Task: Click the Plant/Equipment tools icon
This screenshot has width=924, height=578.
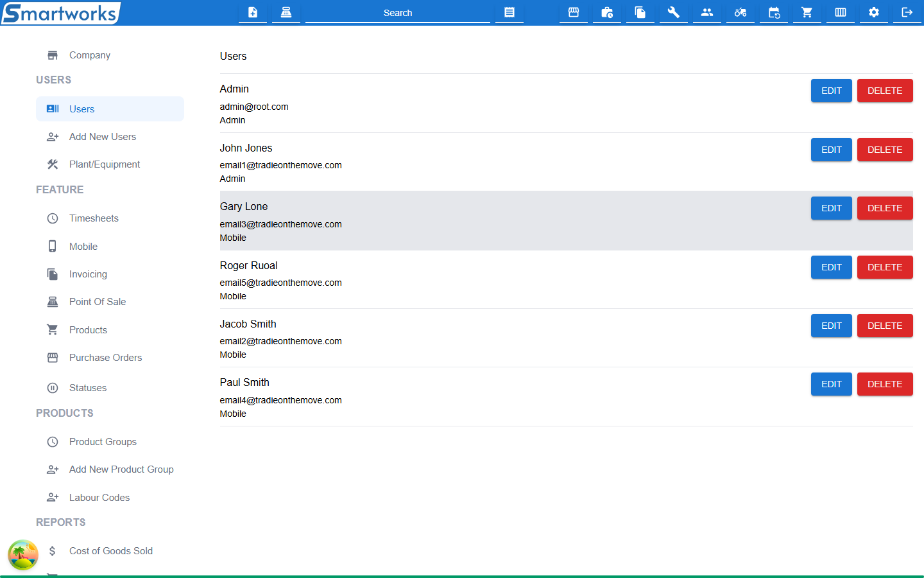Action: tap(53, 164)
